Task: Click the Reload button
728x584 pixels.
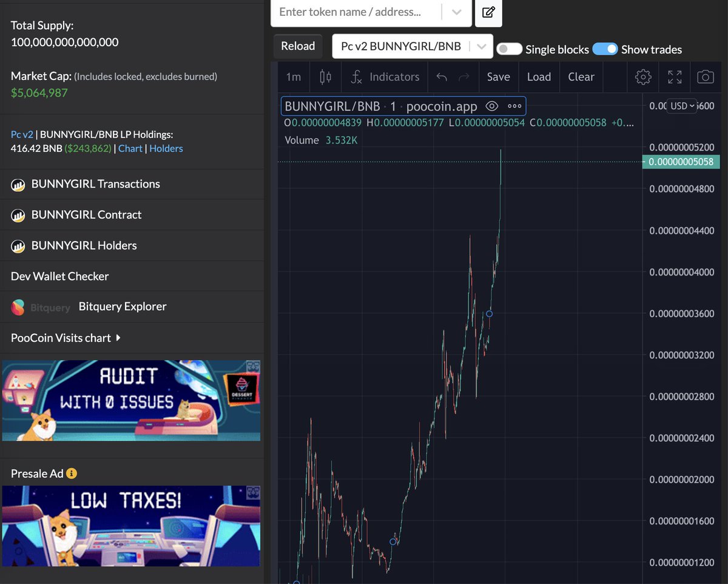Action: [x=298, y=46]
